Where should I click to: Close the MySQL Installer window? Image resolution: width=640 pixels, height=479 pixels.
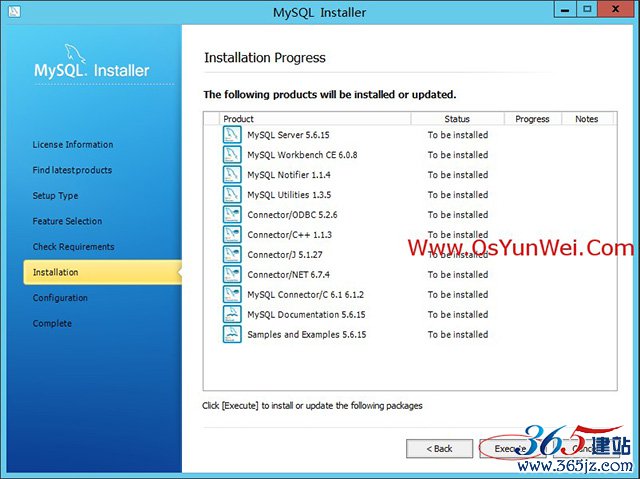(x=616, y=9)
